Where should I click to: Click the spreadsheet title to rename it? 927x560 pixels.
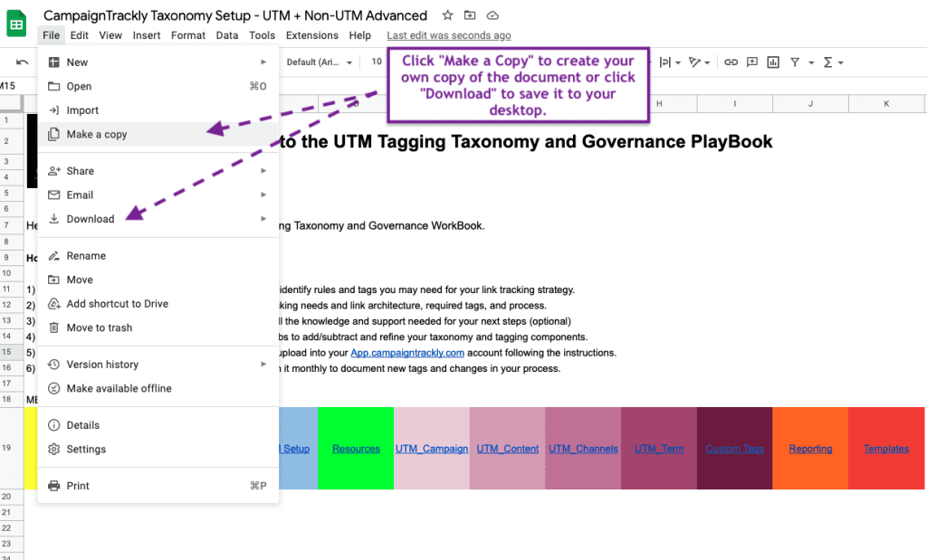point(235,15)
